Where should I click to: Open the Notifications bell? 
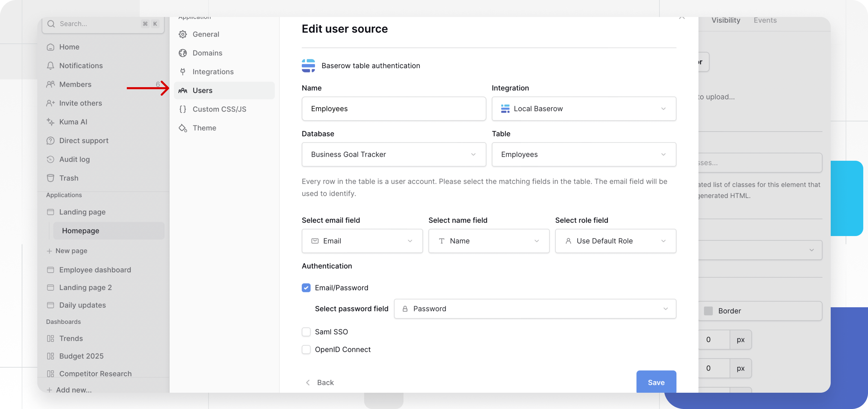(x=81, y=65)
